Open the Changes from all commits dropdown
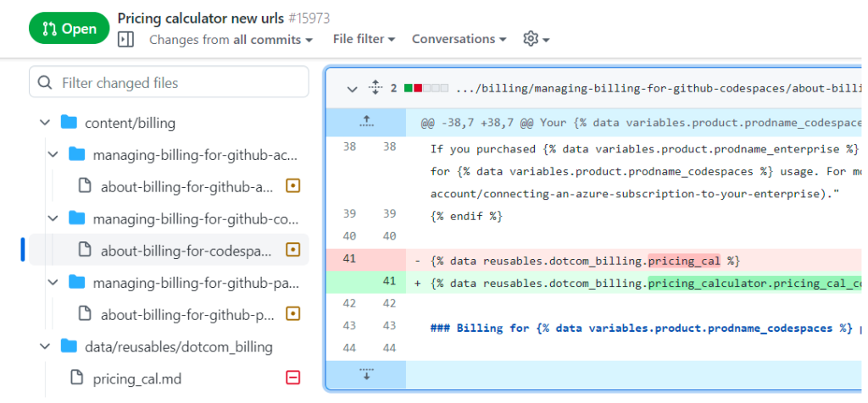Viewport: 868px width, 403px height. (x=231, y=39)
